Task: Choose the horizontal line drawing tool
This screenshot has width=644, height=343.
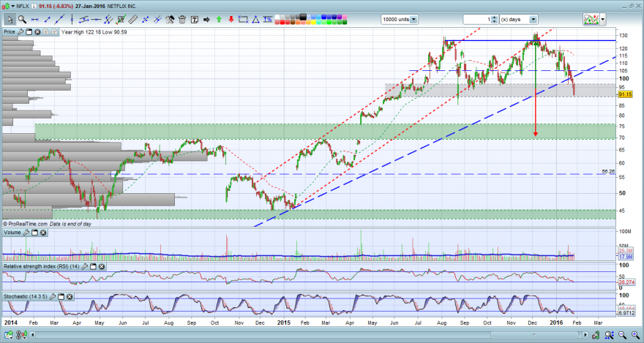Action: coord(35,19)
